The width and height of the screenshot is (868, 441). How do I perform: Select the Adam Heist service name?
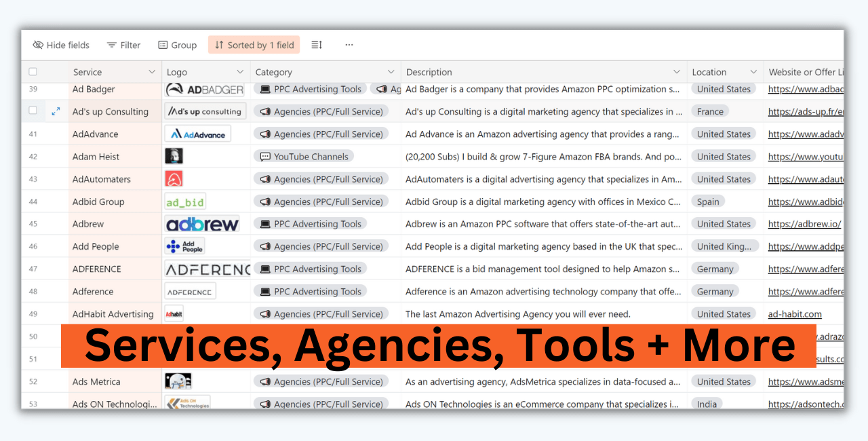tap(96, 157)
